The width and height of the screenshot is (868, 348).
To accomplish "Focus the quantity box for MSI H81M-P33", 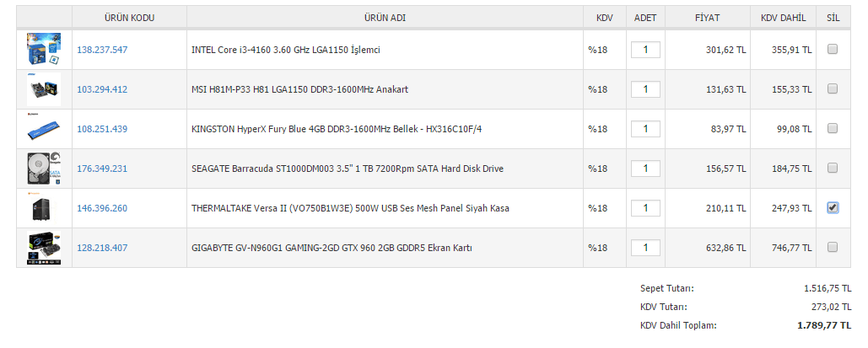I will pyautogui.click(x=645, y=89).
